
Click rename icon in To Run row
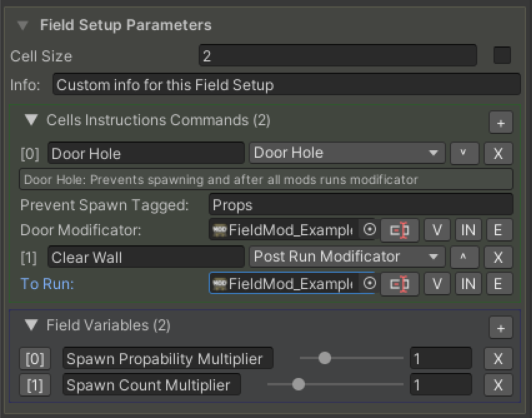coord(399,284)
